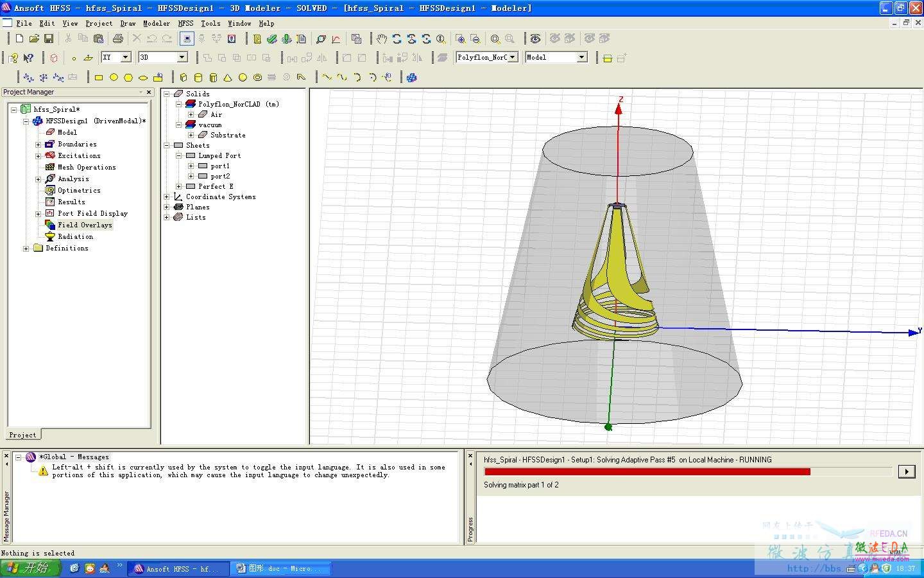Select the Draw Circle tool
Viewport: 924px width, 578px height.
(x=114, y=78)
